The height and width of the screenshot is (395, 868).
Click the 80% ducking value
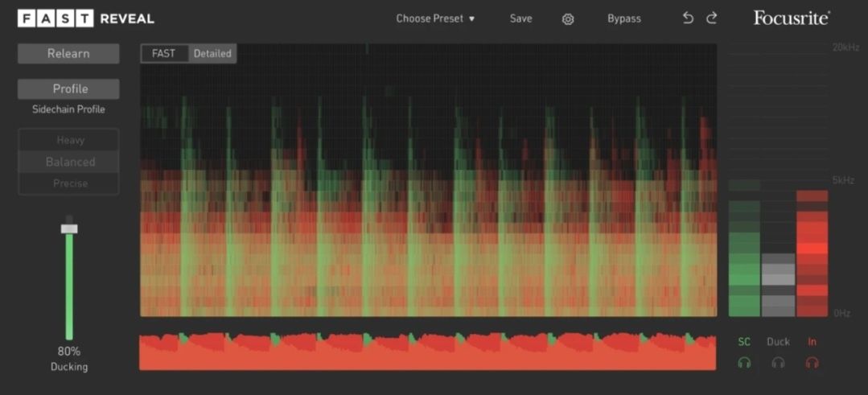[x=69, y=352]
